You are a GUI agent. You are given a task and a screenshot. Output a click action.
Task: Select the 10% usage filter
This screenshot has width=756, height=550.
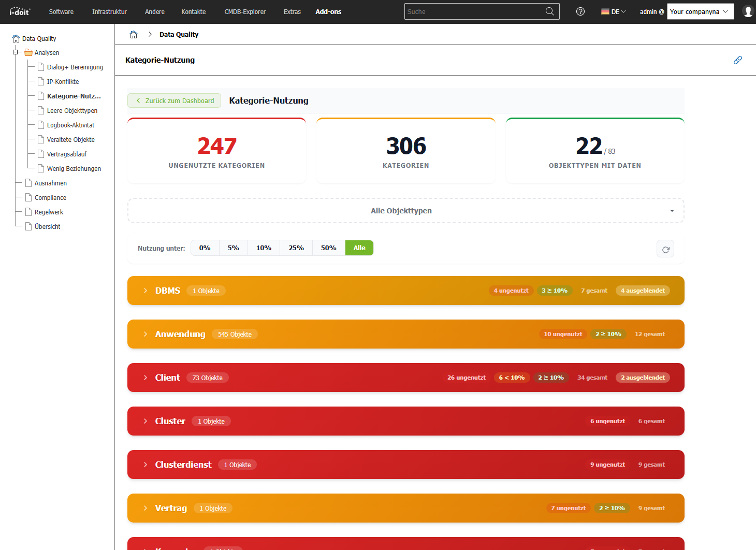point(264,248)
